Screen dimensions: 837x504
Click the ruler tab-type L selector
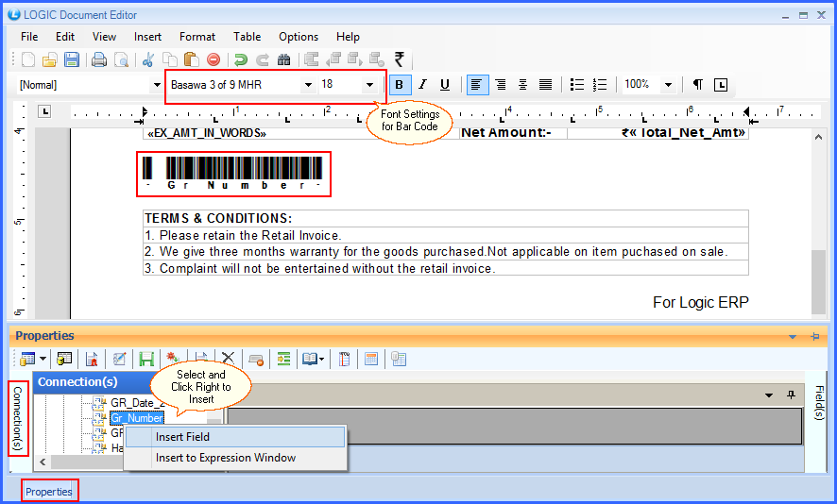pos(44,111)
